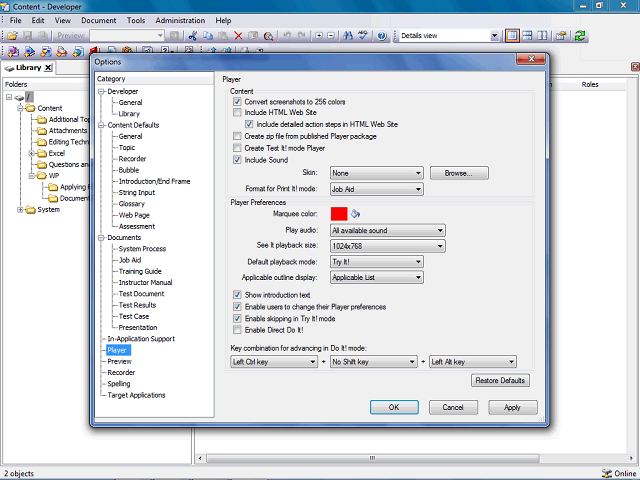Click the vertical split layout icon
640x480 pixels.
[542, 36]
